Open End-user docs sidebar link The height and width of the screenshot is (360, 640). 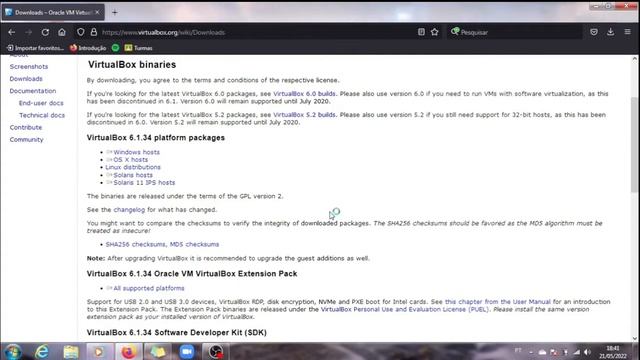pos(41,103)
